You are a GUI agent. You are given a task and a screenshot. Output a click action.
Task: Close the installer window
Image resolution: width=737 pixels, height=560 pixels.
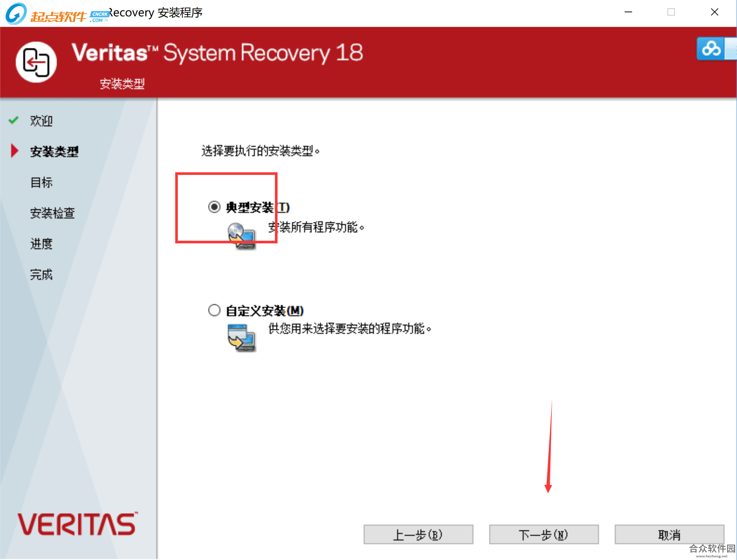pyautogui.click(x=714, y=12)
